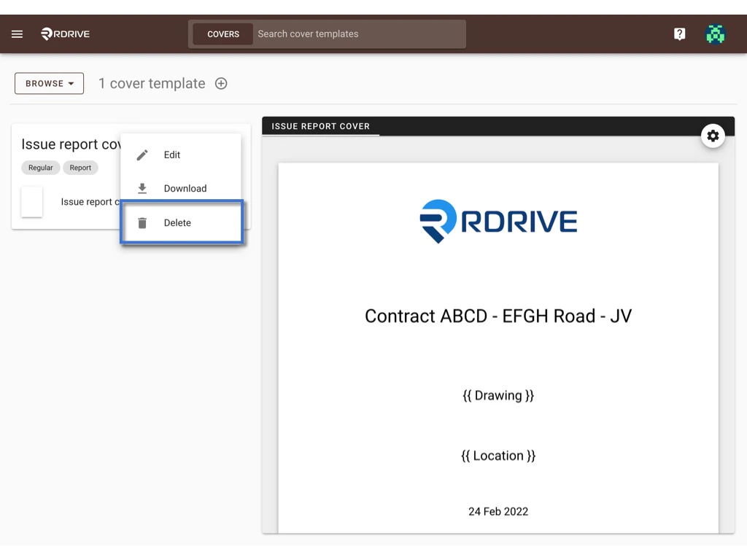
Task: Click the RDrive logo in header
Action: 65,34
